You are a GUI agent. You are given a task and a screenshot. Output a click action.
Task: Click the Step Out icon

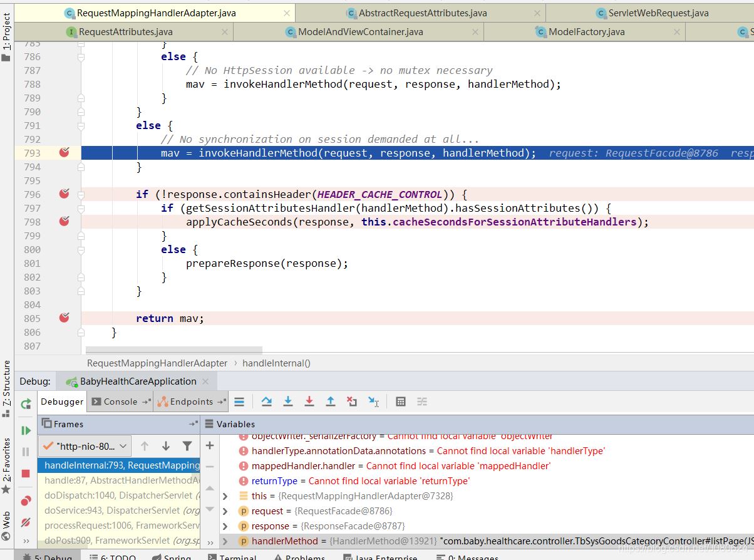point(331,402)
